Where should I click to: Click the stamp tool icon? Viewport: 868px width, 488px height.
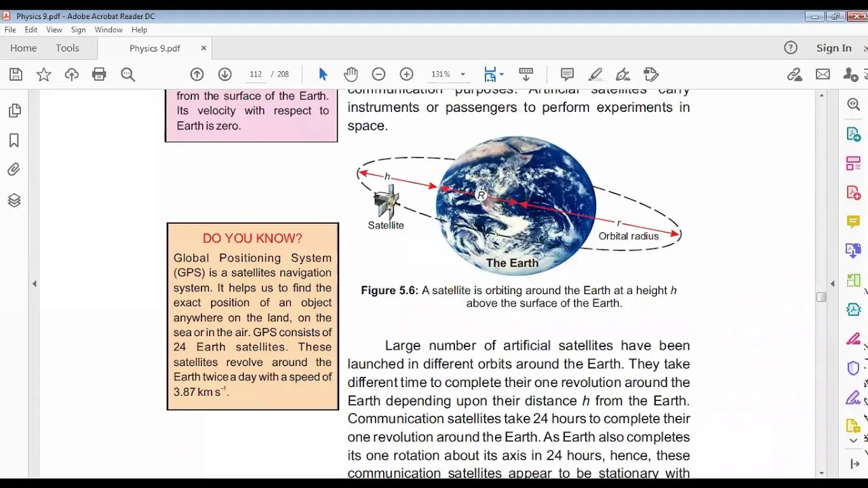651,75
